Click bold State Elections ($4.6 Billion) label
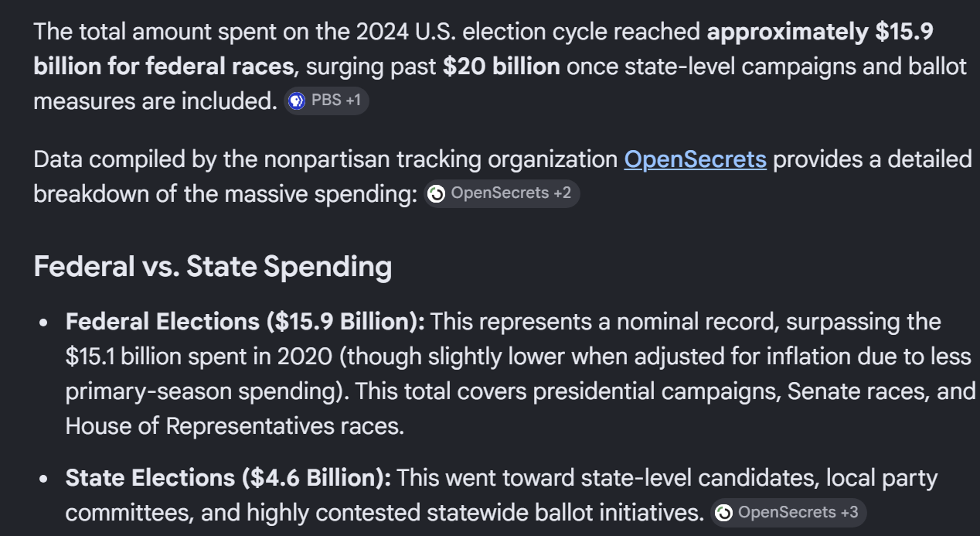 228,478
